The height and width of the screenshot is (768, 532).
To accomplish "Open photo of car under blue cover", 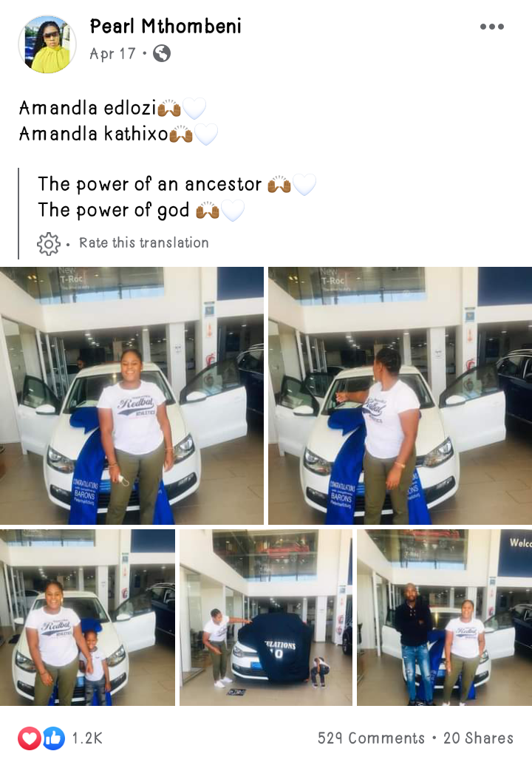I will click(266, 618).
